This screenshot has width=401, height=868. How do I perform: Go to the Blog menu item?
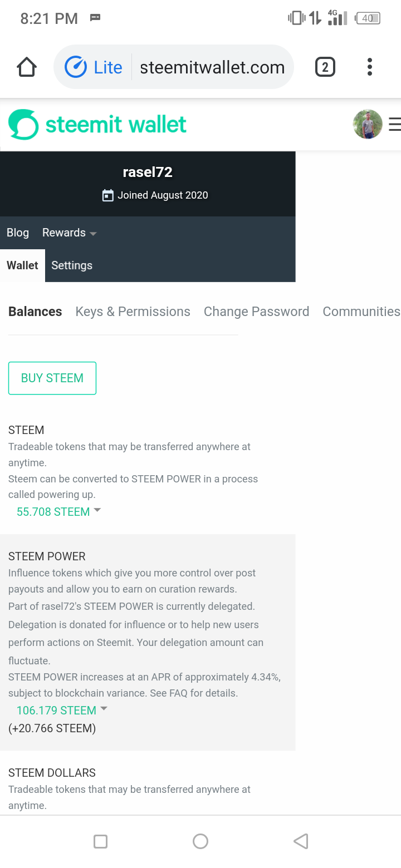[18, 233]
